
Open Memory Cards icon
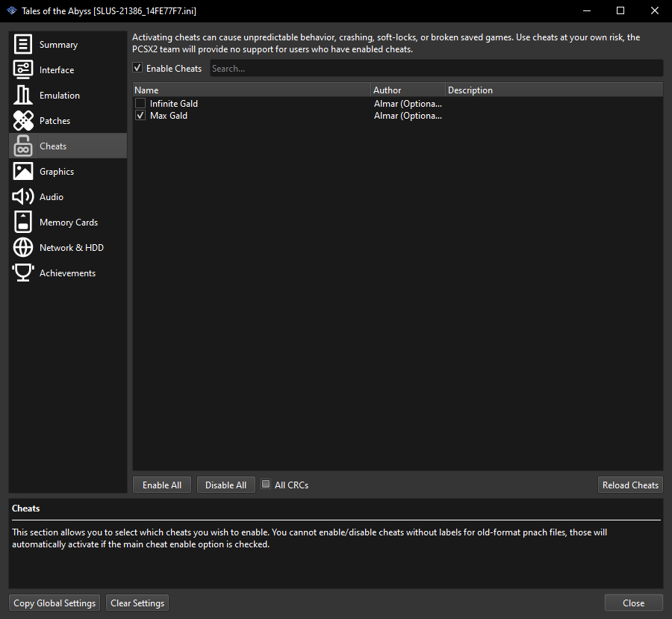[x=22, y=222]
